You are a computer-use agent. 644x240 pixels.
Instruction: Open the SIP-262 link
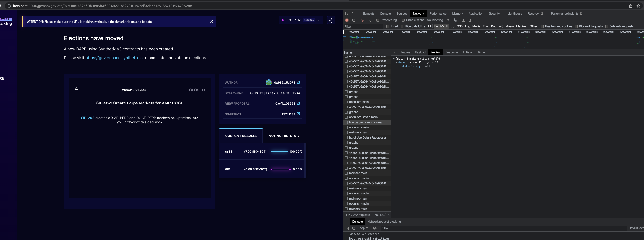click(88, 118)
